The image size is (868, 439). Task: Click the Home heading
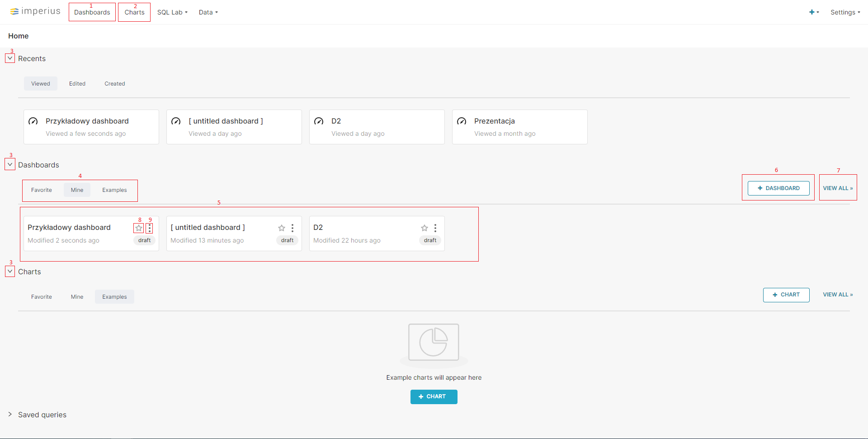pos(19,36)
